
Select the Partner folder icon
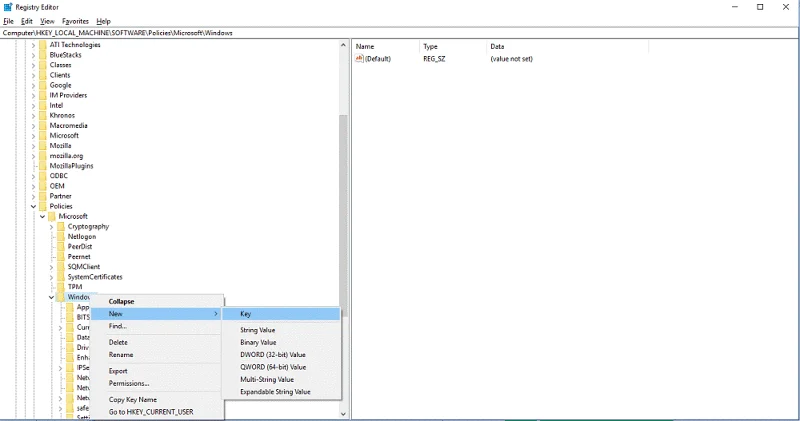[43, 196]
